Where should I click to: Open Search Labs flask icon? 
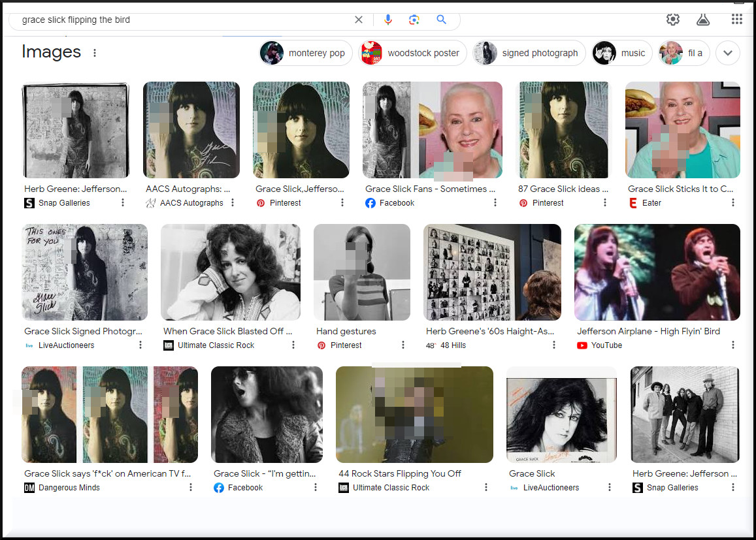[703, 20]
